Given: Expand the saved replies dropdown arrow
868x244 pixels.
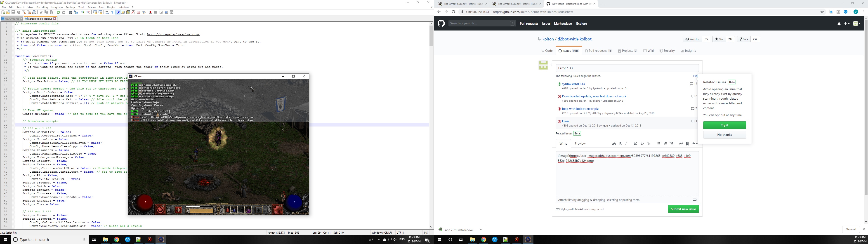Looking at the screenshot, I should pos(696,143).
